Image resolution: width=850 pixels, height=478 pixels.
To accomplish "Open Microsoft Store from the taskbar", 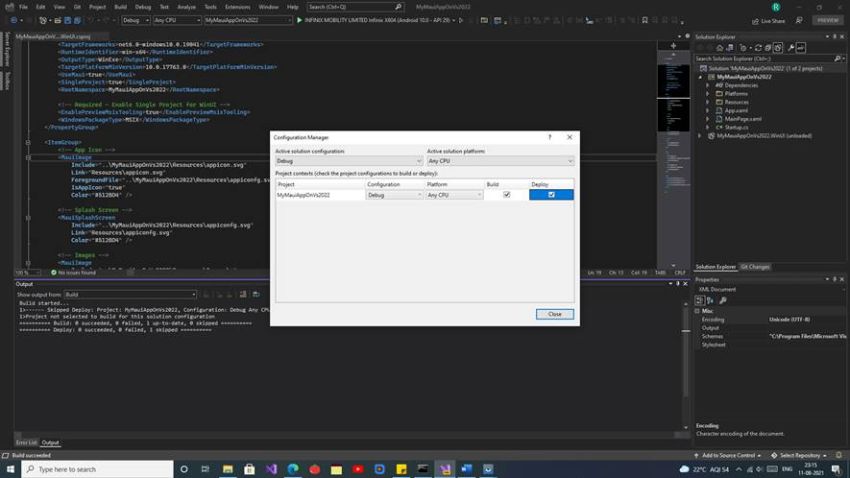I will pyautogui.click(x=249, y=469).
